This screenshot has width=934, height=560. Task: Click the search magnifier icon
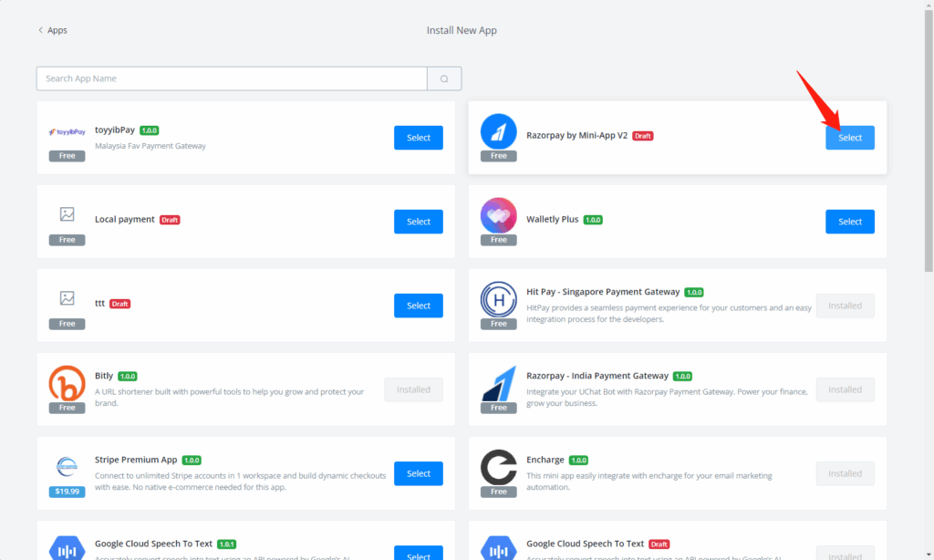444,78
